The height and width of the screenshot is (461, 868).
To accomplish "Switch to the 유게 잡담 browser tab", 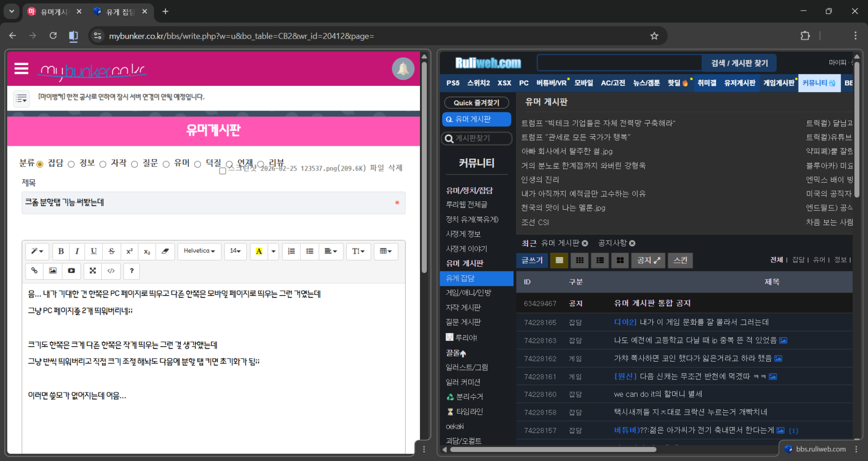I will click(x=121, y=12).
